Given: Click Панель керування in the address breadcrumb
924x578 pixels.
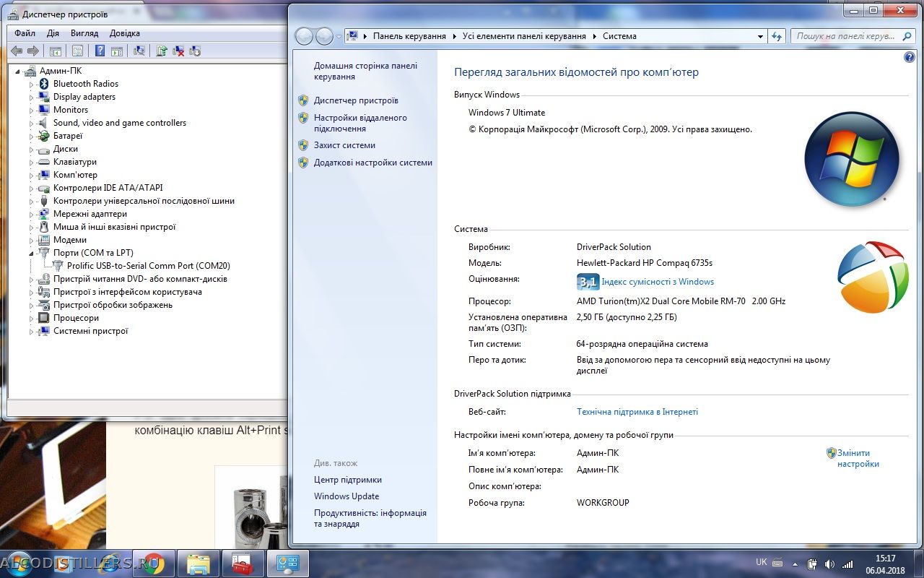Looking at the screenshot, I should point(409,36).
